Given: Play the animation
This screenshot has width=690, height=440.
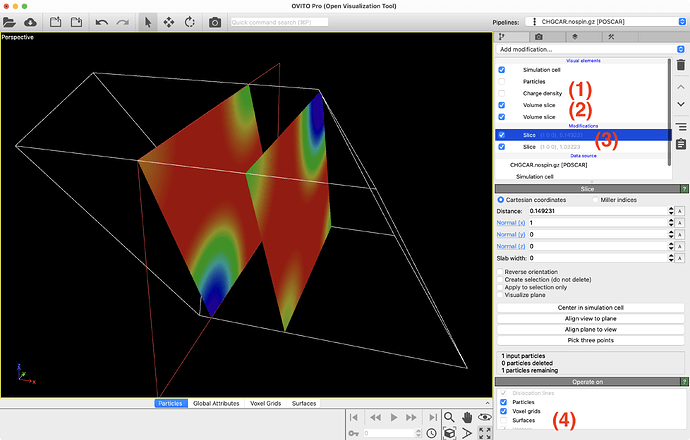Looking at the screenshot, I should 394,417.
